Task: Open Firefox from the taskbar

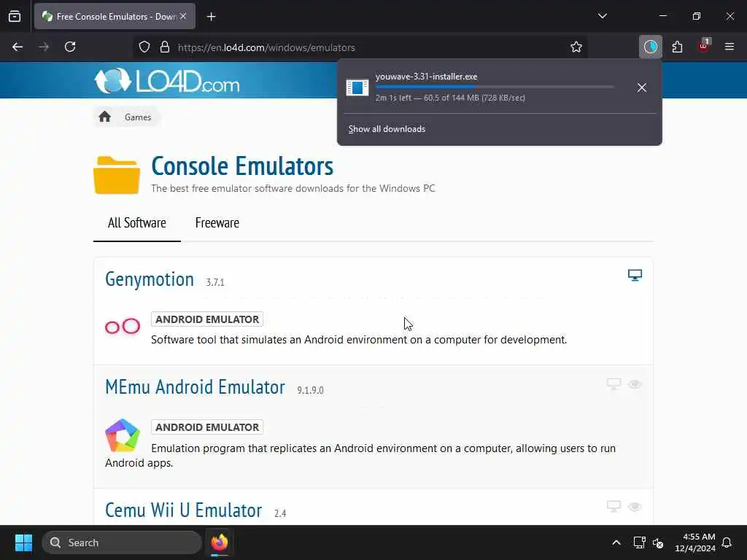Action: point(220,542)
